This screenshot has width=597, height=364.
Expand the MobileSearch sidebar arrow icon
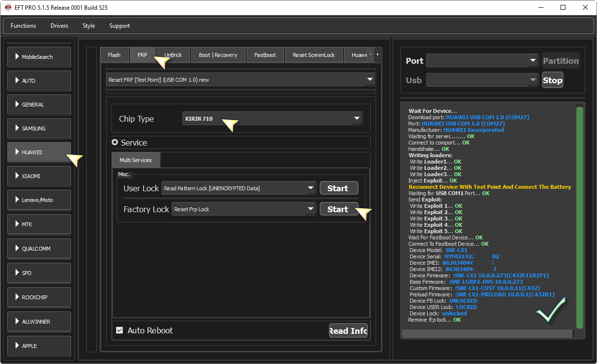[x=17, y=57]
